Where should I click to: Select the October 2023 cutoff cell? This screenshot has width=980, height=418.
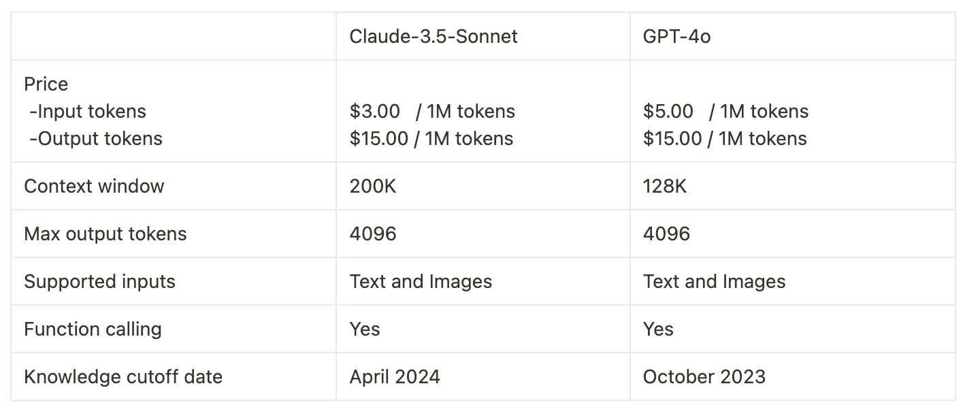pyautogui.click(x=704, y=377)
